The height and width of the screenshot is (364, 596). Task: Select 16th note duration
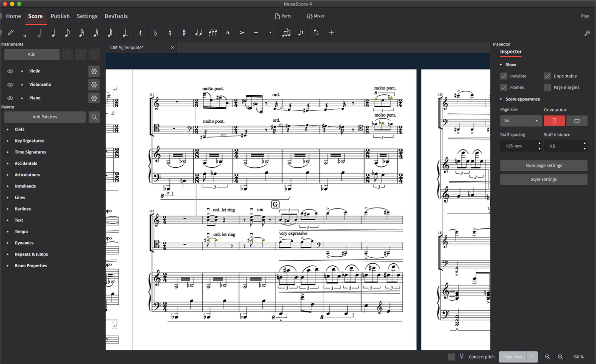[81, 33]
